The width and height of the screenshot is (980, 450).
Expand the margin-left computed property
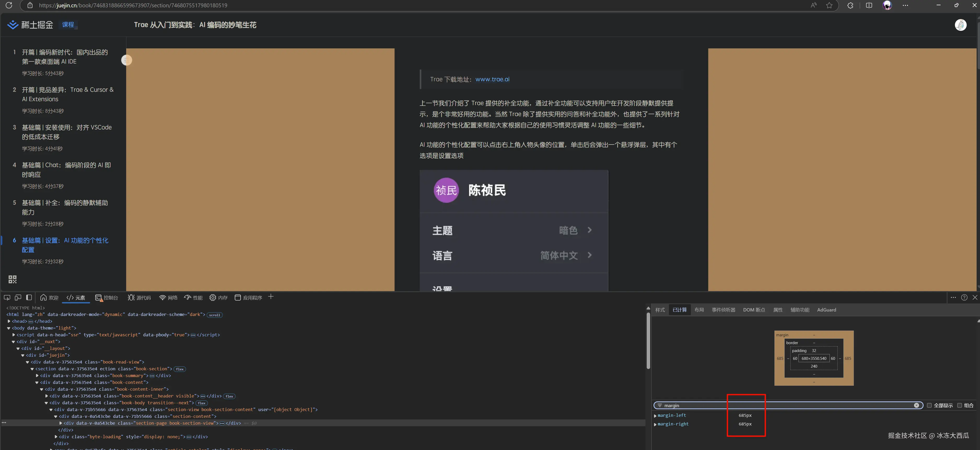coord(655,415)
